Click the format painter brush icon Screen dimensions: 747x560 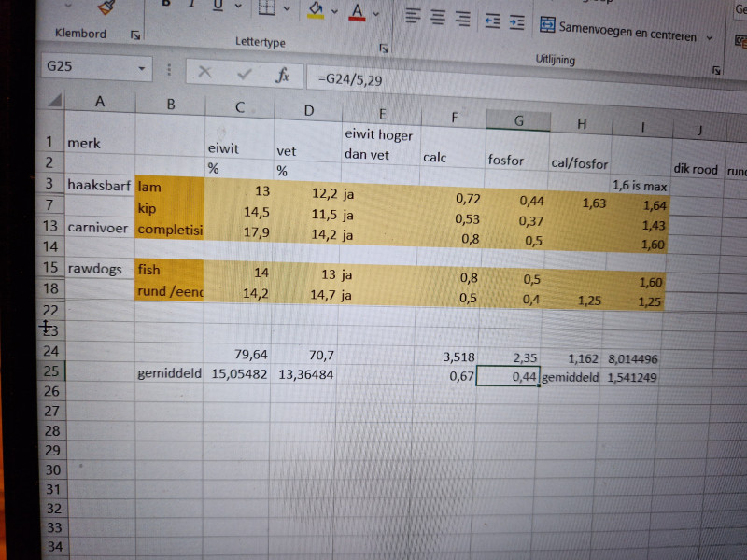[x=106, y=7]
